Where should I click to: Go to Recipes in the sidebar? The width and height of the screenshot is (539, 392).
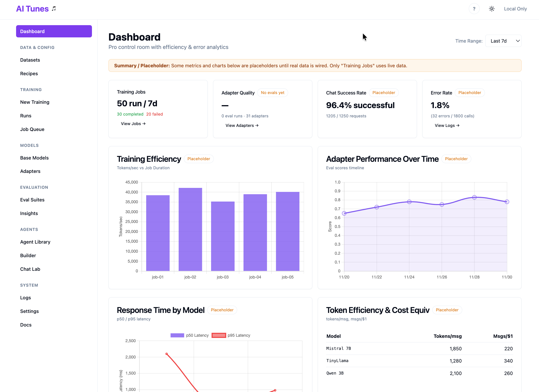tap(29, 73)
